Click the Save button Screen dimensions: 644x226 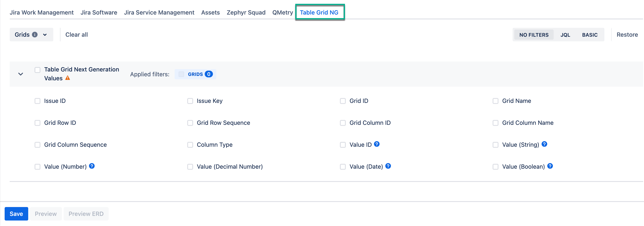point(16,214)
